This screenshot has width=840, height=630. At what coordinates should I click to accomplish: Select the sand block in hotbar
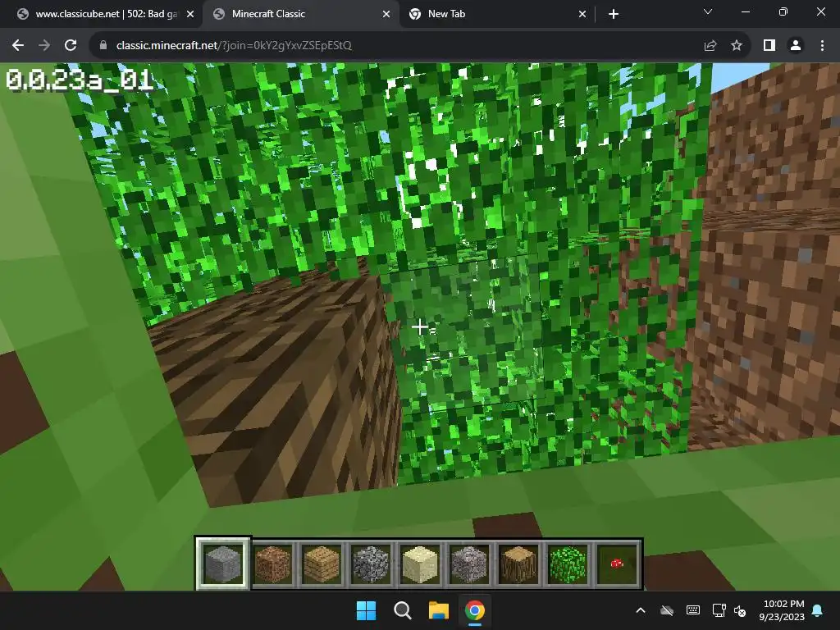tap(420, 564)
